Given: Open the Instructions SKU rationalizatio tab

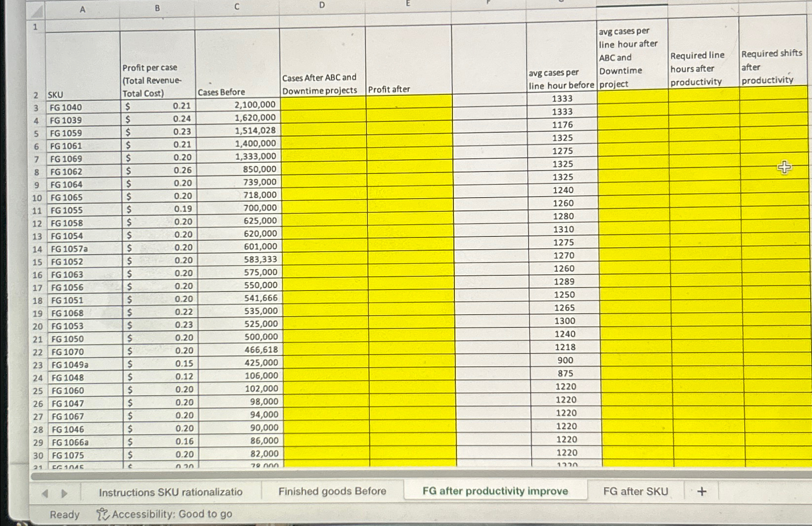Looking at the screenshot, I should point(171,491).
